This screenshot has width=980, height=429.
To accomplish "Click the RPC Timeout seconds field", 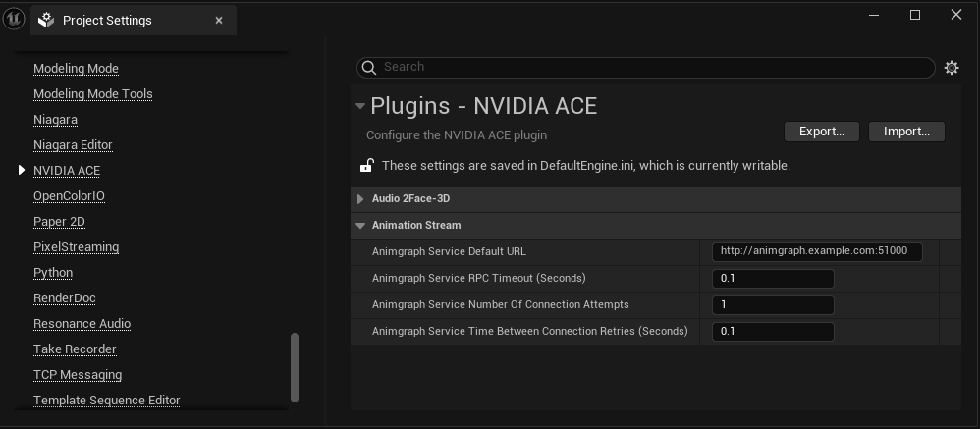I will 773,278.
